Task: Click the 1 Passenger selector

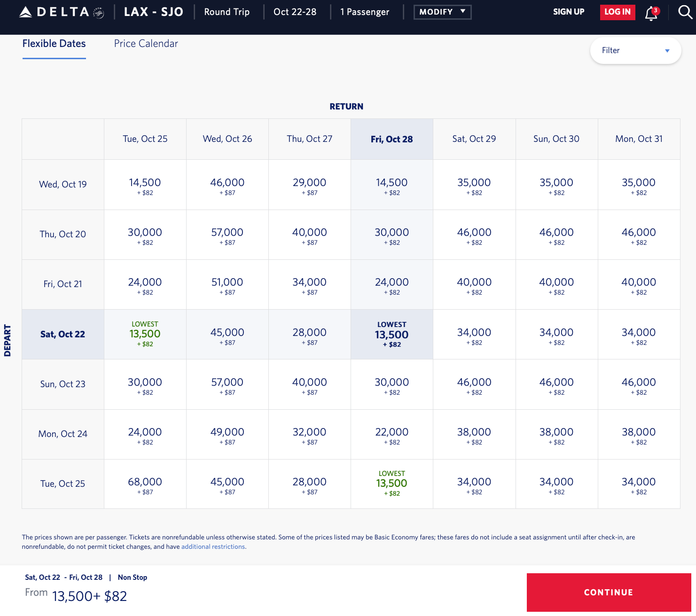Action: click(365, 12)
